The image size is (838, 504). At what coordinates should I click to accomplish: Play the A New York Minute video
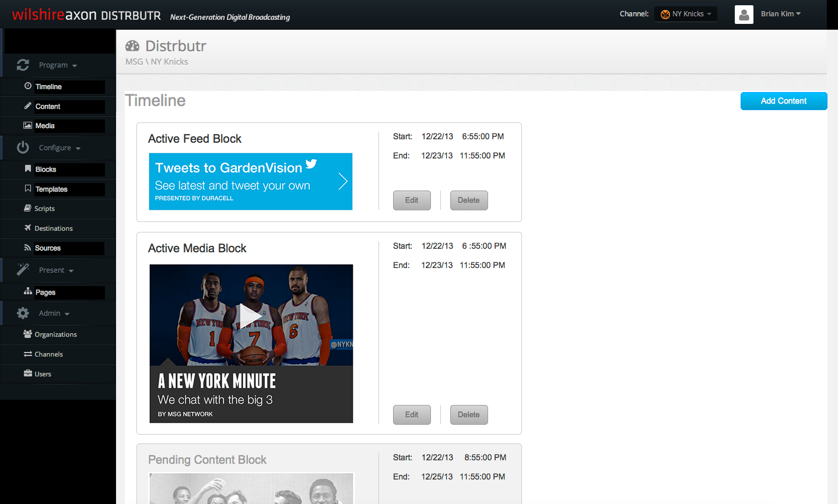point(251,316)
